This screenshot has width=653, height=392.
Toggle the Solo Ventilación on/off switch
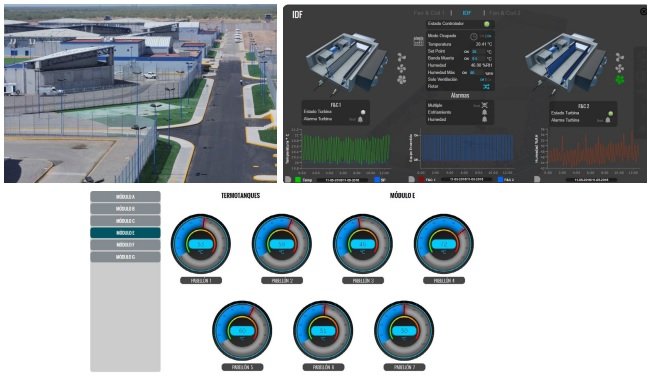[x=485, y=79]
